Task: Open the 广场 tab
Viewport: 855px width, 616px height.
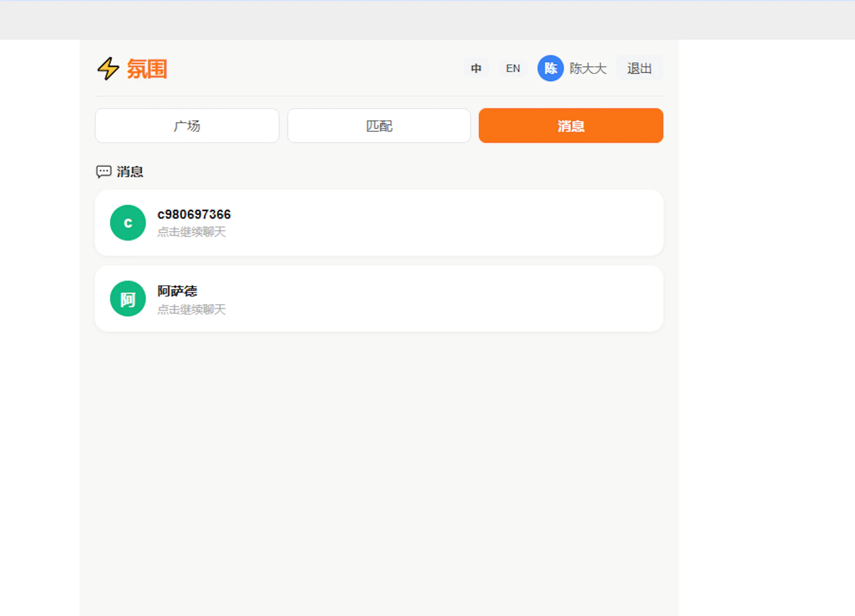Action: 187,126
